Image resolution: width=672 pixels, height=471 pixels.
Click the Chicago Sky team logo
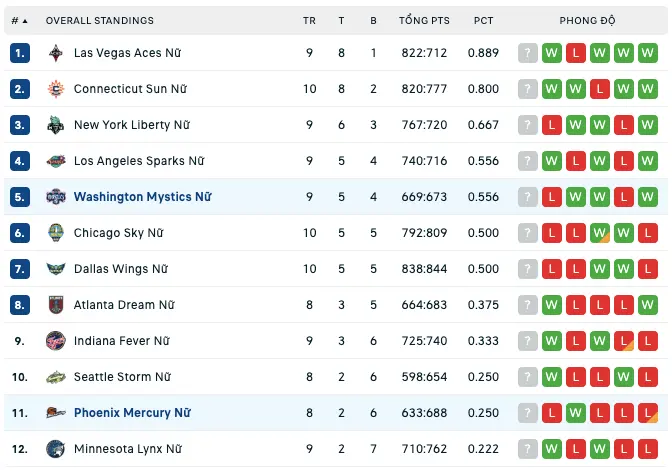[x=56, y=233]
